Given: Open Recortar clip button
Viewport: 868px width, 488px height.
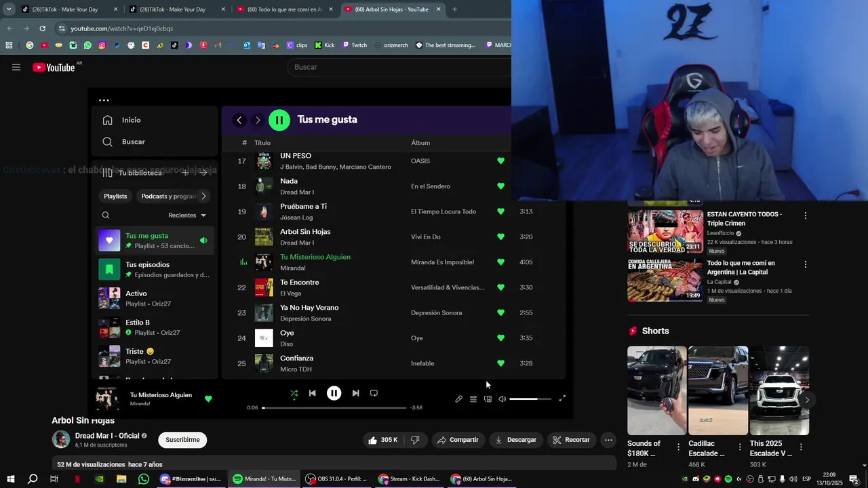Looking at the screenshot, I should click(571, 440).
